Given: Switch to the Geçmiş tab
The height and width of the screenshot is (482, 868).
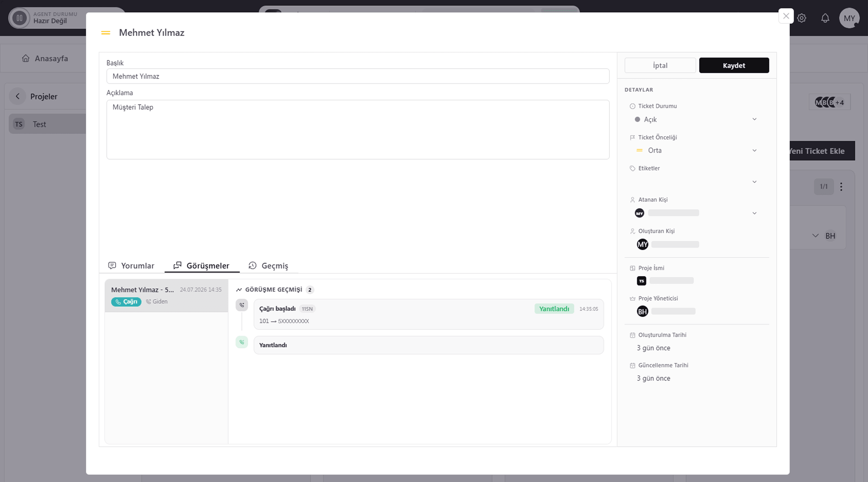Looking at the screenshot, I should (x=268, y=265).
